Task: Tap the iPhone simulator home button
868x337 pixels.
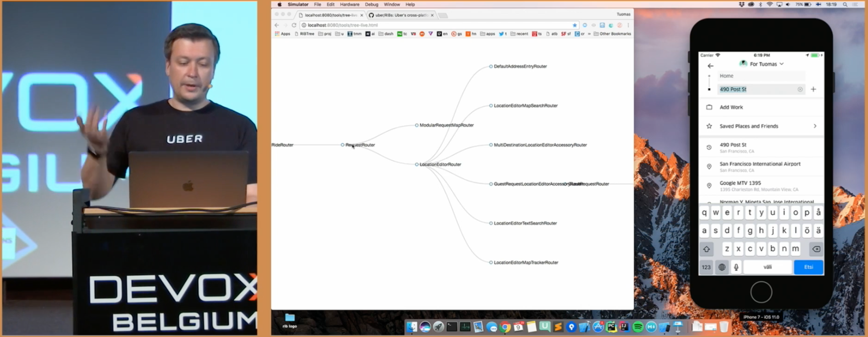Action: tap(761, 292)
